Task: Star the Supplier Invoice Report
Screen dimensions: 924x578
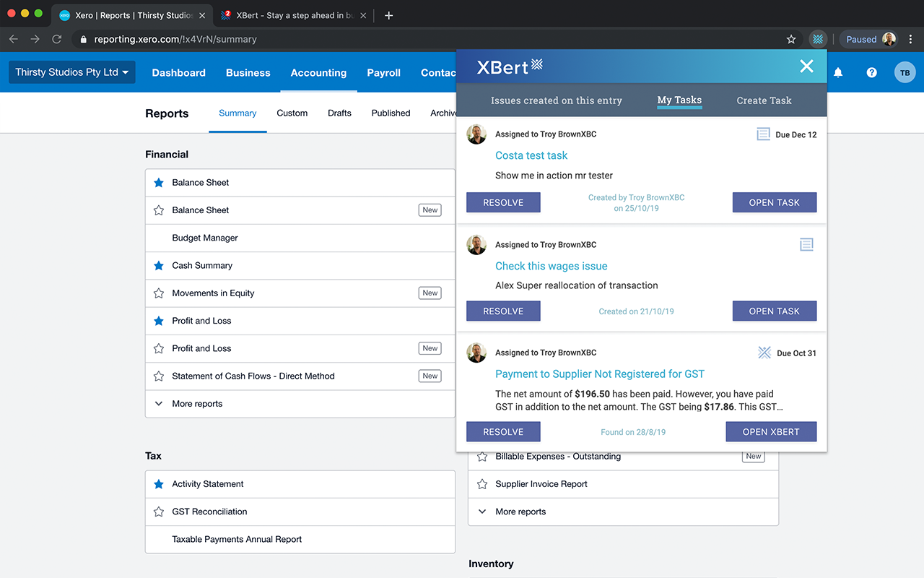Action: [x=482, y=484]
